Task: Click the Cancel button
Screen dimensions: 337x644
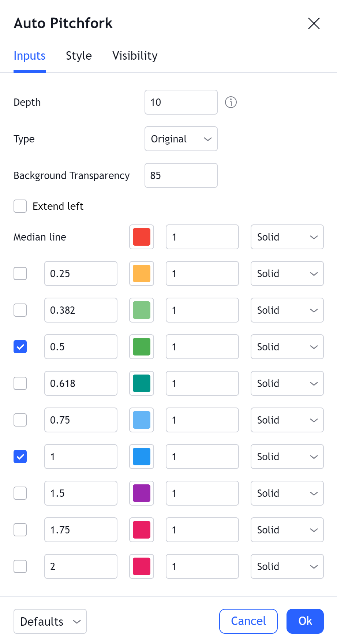Action: [x=248, y=621]
